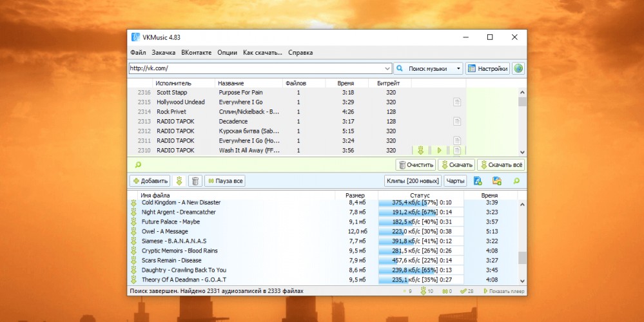Click the Пауза все pause all button
This screenshot has height=322, width=644.
click(x=225, y=181)
